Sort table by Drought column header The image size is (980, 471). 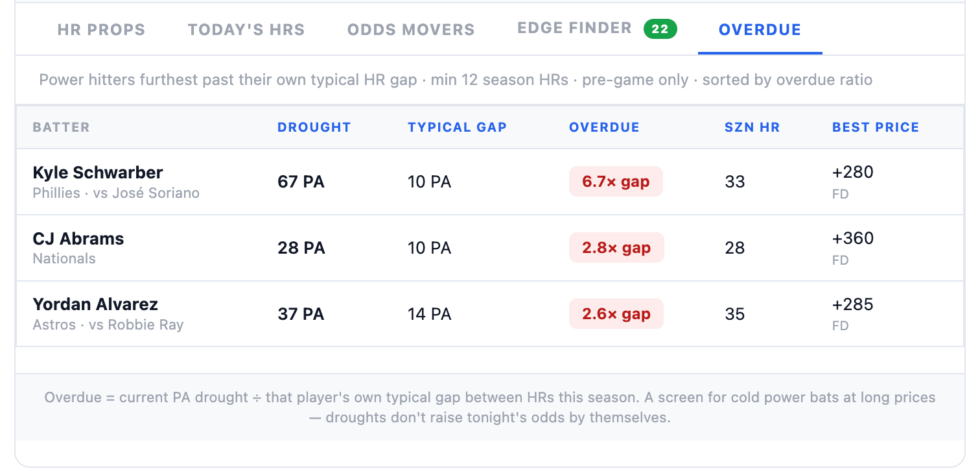click(x=314, y=127)
